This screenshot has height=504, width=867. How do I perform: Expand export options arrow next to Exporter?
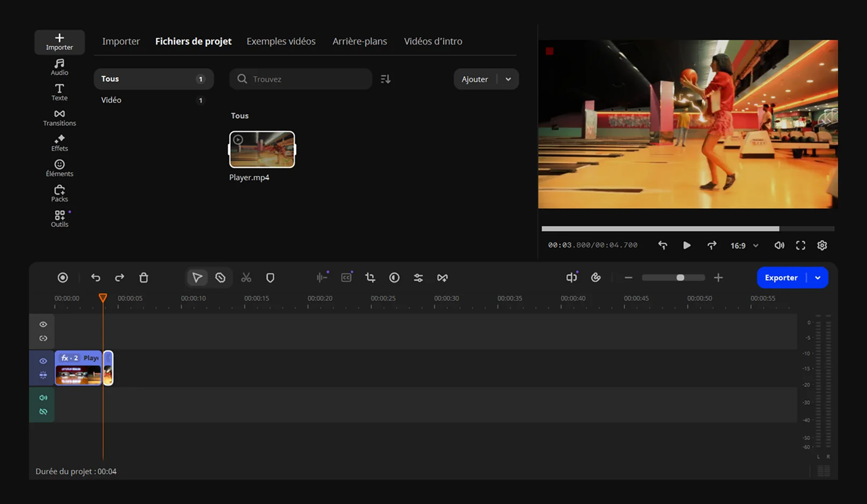tap(818, 277)
